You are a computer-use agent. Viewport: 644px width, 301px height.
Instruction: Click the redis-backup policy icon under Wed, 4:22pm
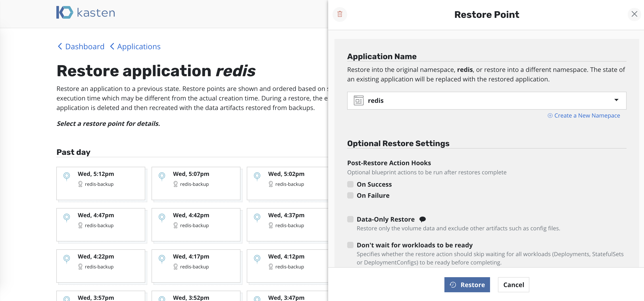(80, 267)
